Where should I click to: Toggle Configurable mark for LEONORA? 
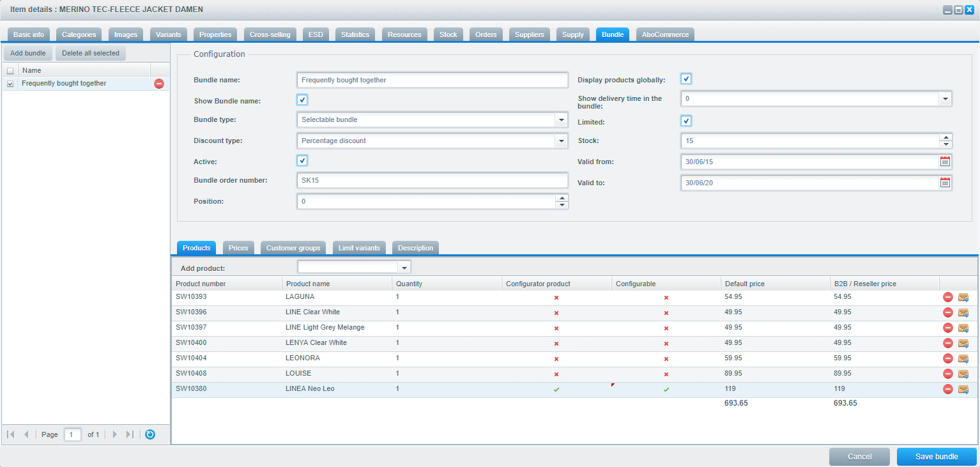[x=666, y=358]
